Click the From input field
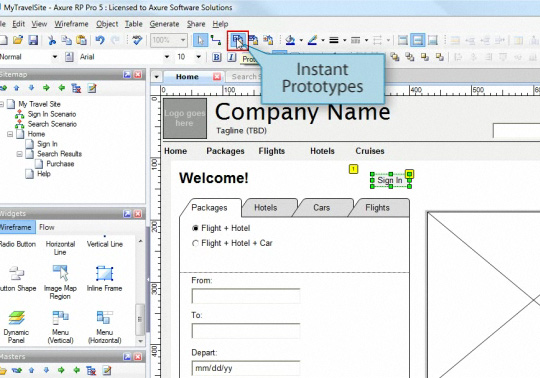 [x=246, y=295]
